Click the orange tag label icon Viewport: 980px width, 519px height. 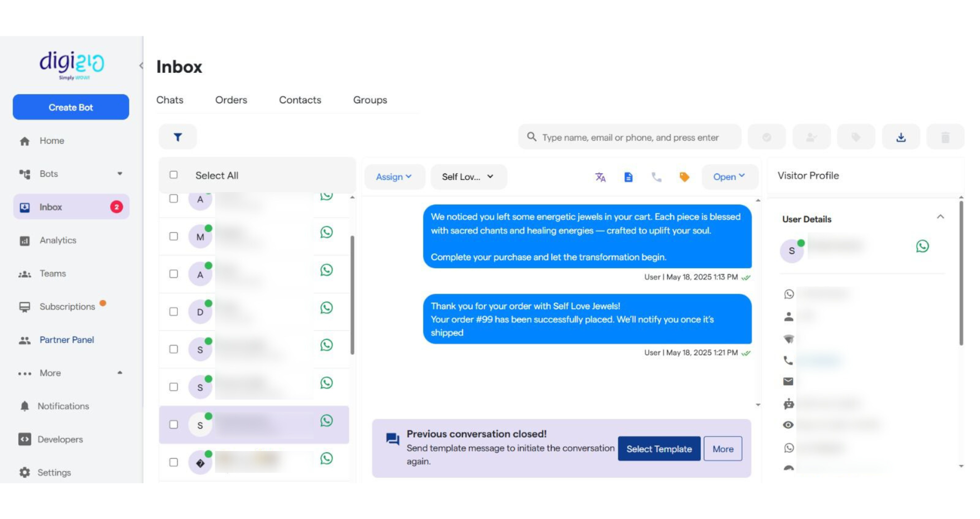click(684, 177)
